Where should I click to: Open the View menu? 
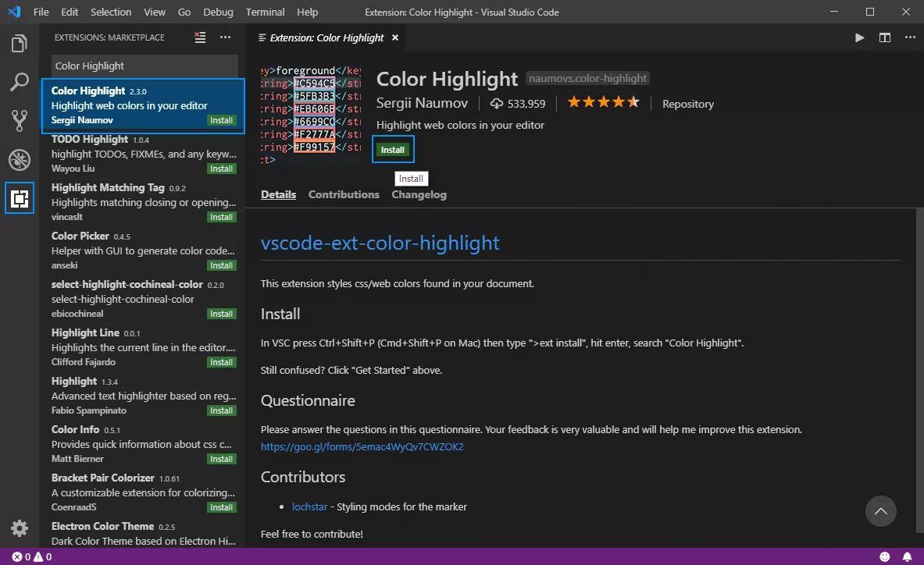click(x=155, y=12)
